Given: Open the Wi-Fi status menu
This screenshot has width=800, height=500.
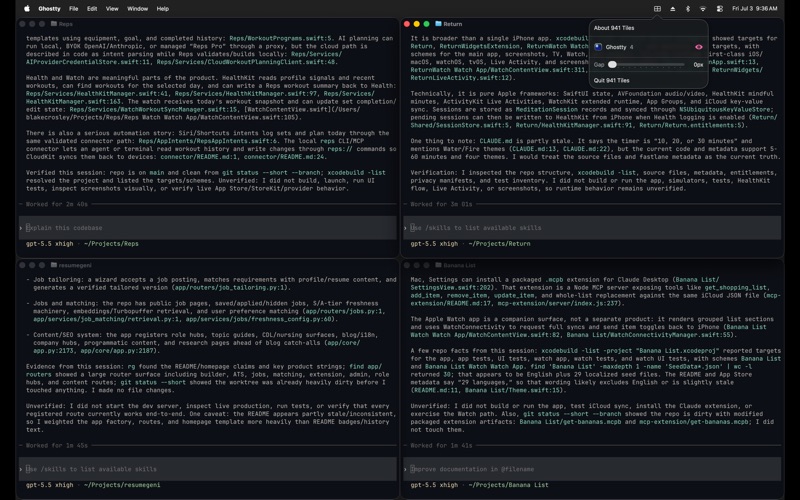Looking at the screenshot, I should [x=703, y=9].
